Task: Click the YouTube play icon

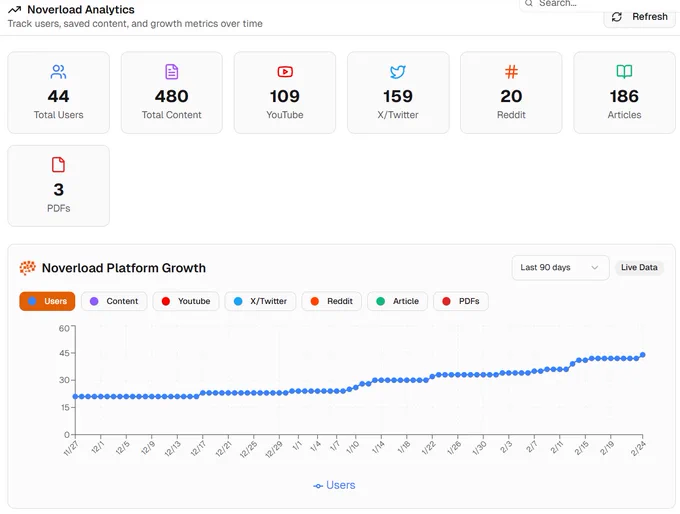Action: (285, 72)
